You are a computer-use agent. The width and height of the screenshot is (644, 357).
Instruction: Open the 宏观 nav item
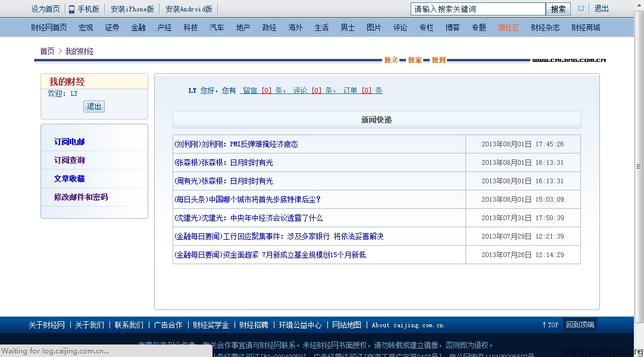click(86, 27)
